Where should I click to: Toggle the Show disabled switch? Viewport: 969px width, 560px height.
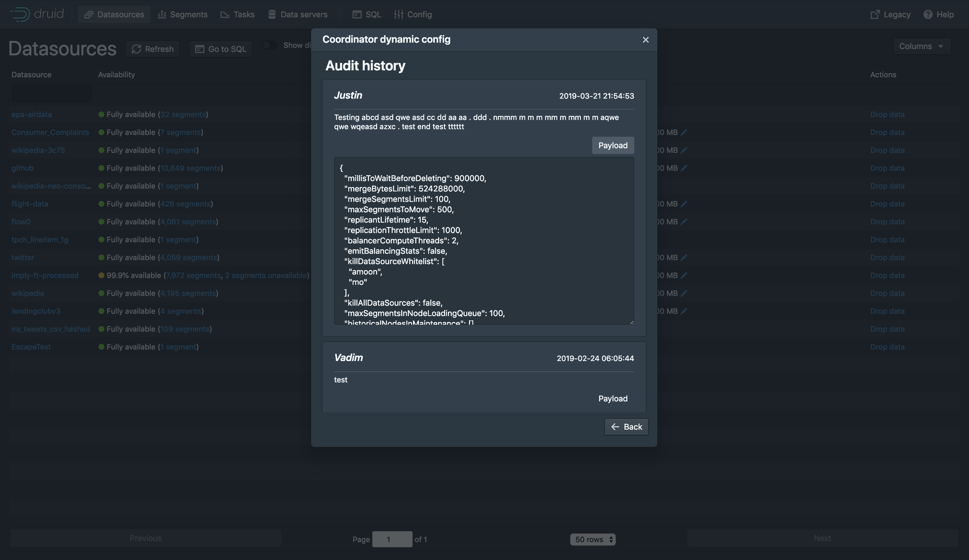click(270, 45)
